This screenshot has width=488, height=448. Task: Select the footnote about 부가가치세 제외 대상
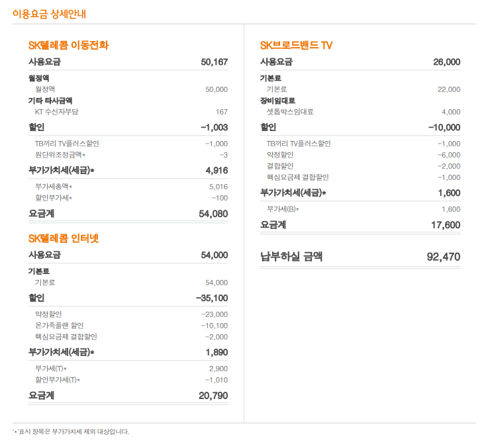[71, 431]
